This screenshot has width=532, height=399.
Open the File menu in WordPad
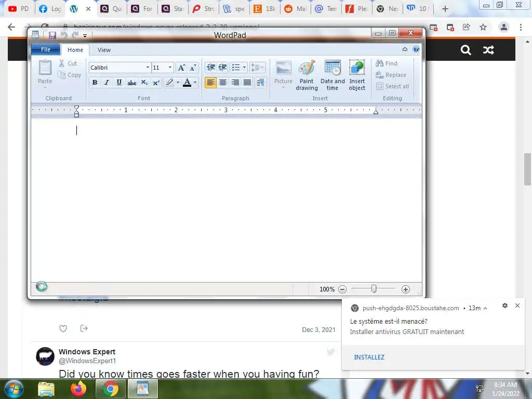click(x=46, y=49)
